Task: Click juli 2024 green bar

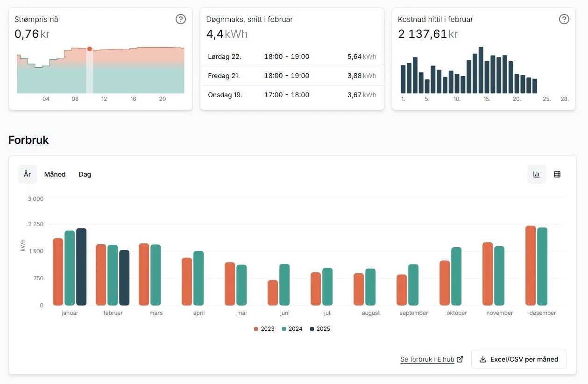Action: click(327, 287)
